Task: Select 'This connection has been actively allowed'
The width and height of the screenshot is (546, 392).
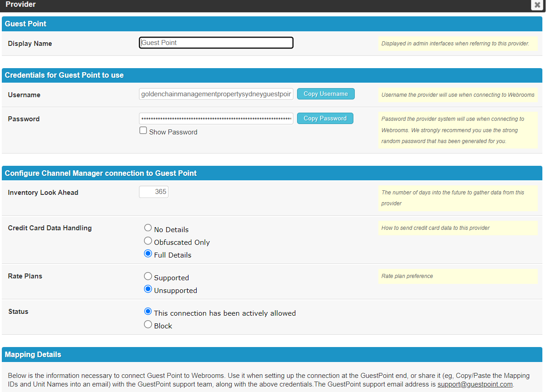Action: (x=148, y=312)
